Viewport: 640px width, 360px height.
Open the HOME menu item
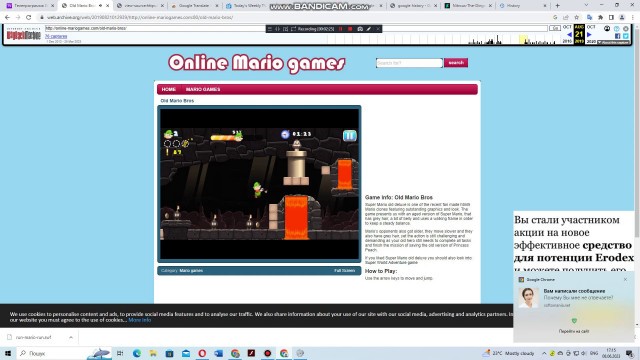click(x=169, y=89)
